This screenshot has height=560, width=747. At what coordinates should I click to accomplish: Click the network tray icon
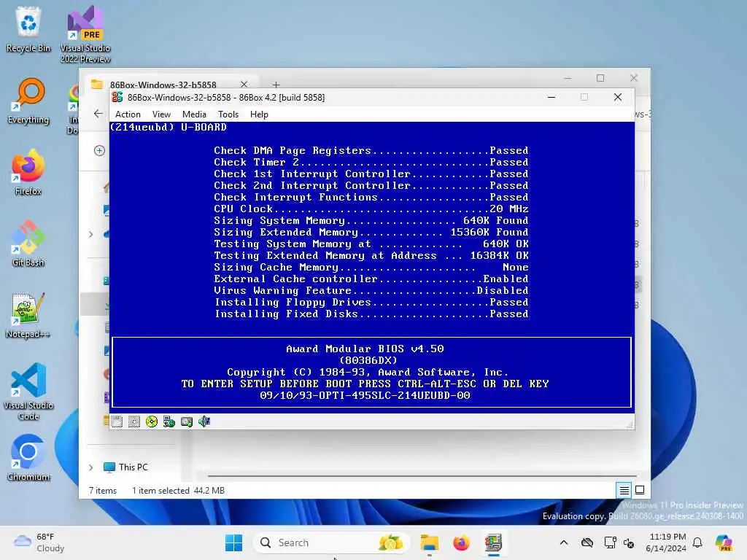610,542
